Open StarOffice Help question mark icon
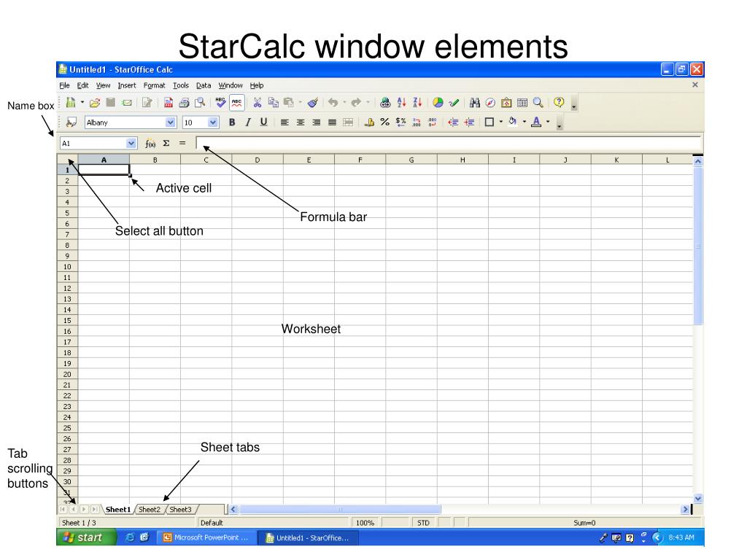Viewport: 747px width, 560px height. point(559,102)
